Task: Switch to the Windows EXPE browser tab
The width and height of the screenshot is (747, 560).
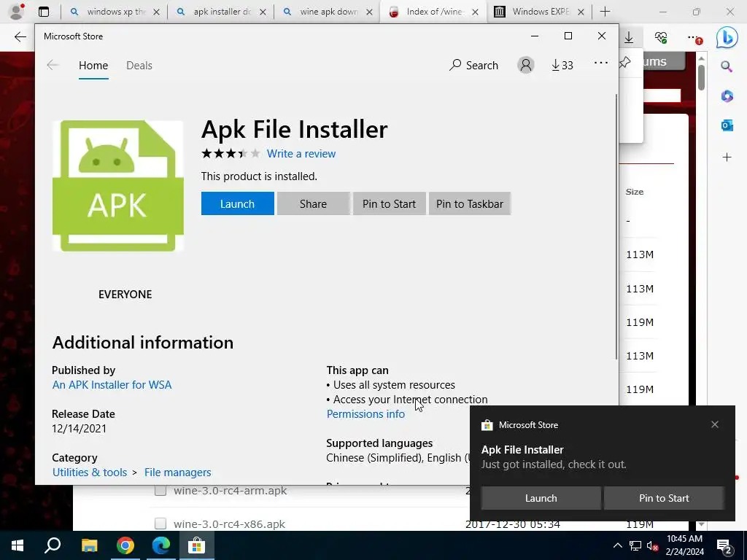Action: point(540,12)
